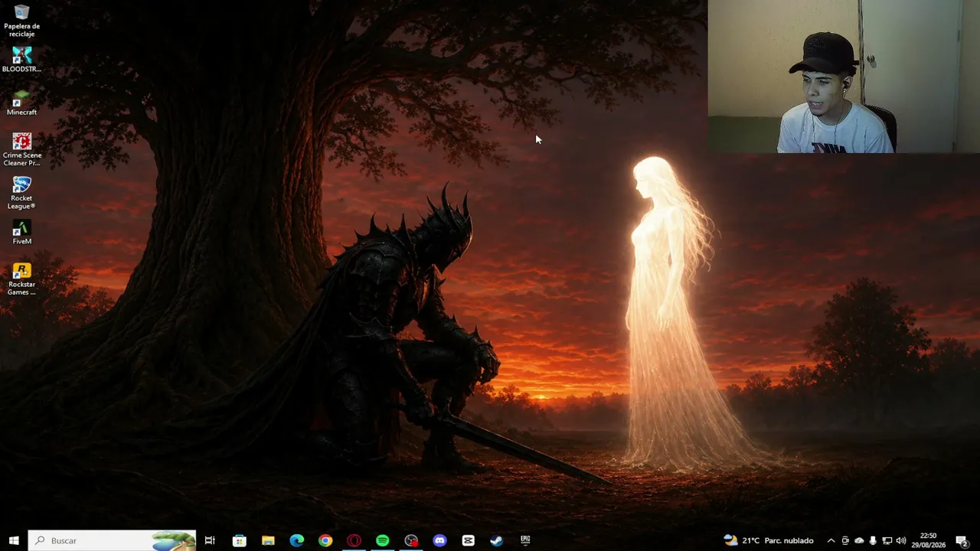This screenshot has width=980, height=551.
Task: Focus the Buscar search box
Action: tap(112, 540)
